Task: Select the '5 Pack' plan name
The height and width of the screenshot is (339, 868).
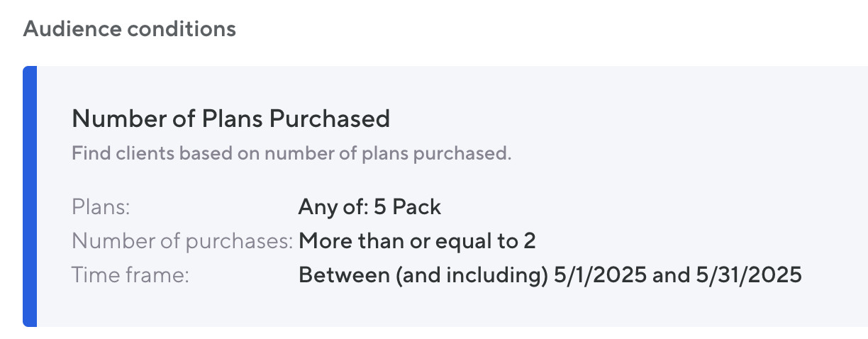Action: [x=416, y=207]
